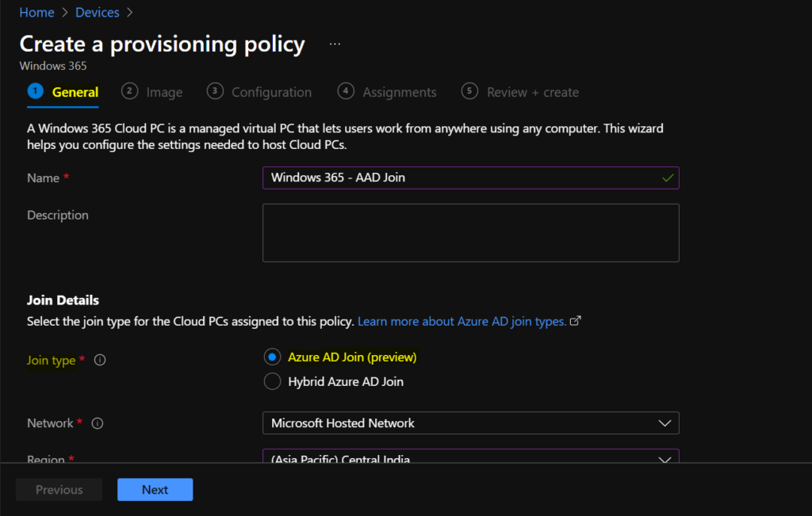Open the ellipsis menu beside the page title
The width and height of the screenshot is (812, 516).
[335, 44]
